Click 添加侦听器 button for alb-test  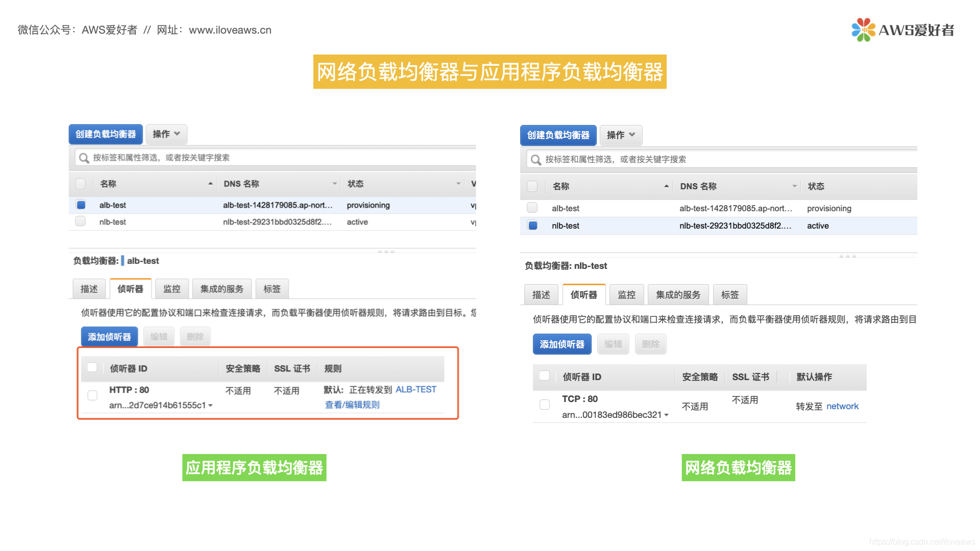coord(109,337)
